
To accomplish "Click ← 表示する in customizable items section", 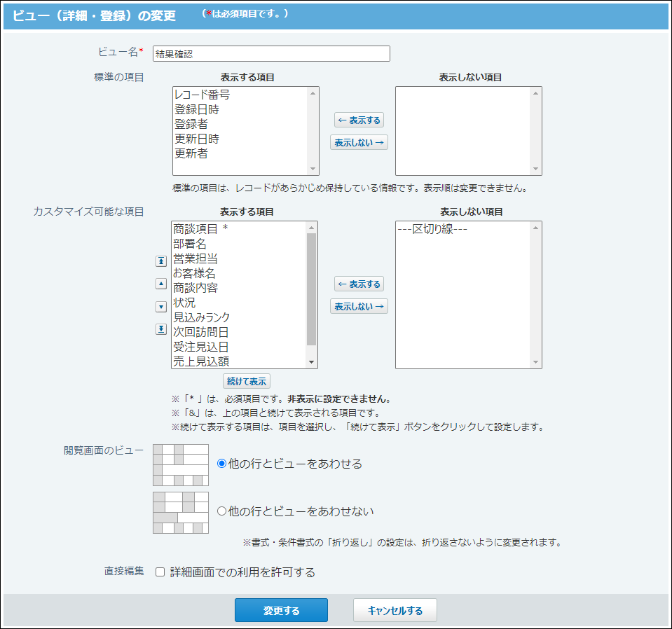I will coord(359,284).
